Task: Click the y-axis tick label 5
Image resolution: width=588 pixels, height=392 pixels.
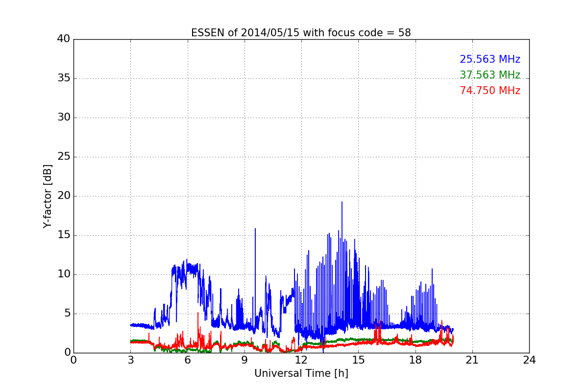Action: click(x=67, y=314)
